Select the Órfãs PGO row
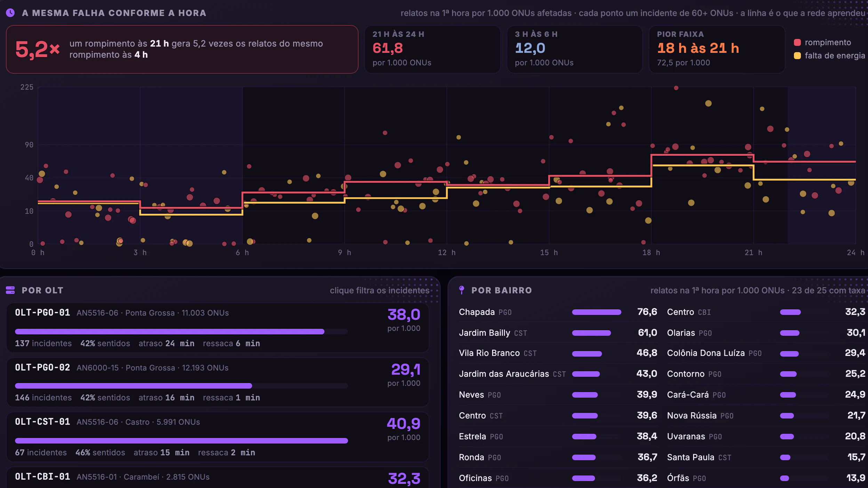The width and height of the screenshot is (868, 488). click(x=766, y=478)
